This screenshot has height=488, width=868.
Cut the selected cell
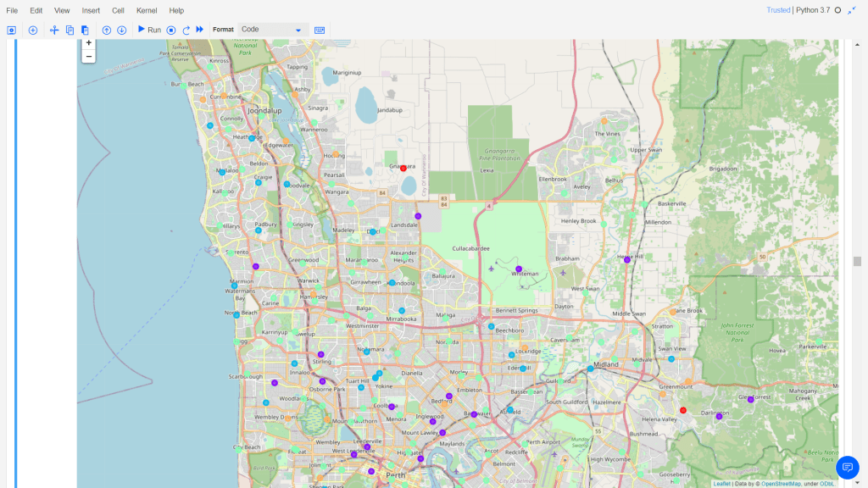pos(54,30)
